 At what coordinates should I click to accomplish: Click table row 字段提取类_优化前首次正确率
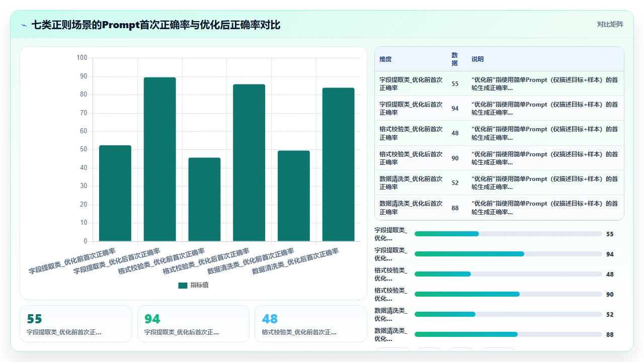coord(499,83)
